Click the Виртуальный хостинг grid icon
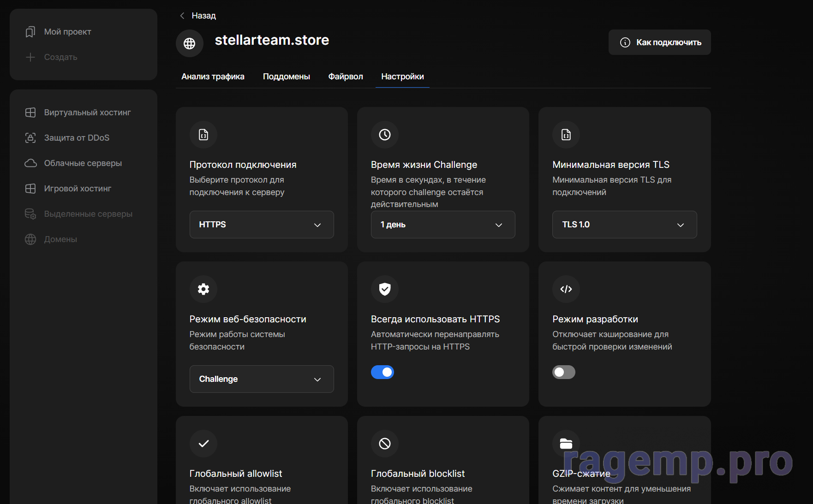Image resolution: width=813 pixels, height=504 pixels. pyautogui.click(x=30, y=113)
